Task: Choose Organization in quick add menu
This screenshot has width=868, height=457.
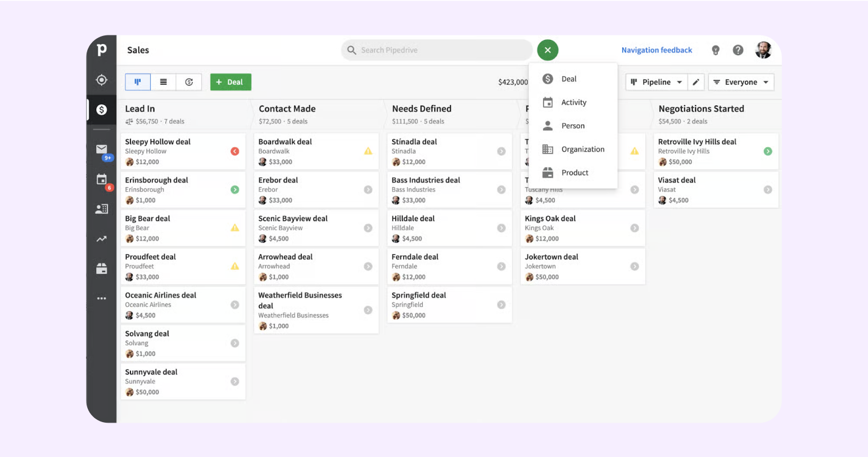Action: click(582, 150)
